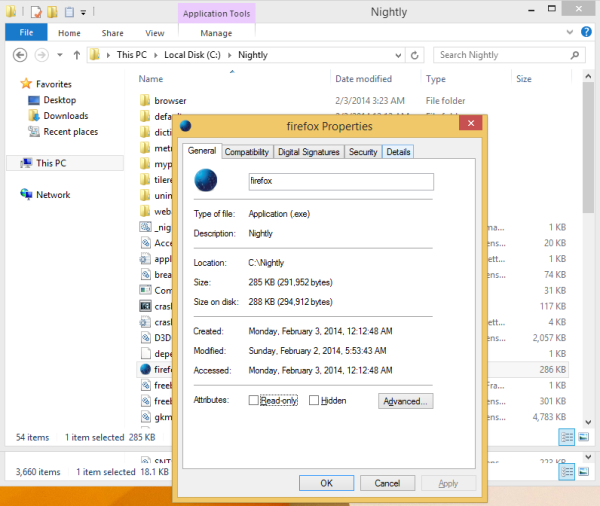Click the New folder icon in quick access toolbar
The height and width of the screenshot is (506, 600).
tap(52, 12)
